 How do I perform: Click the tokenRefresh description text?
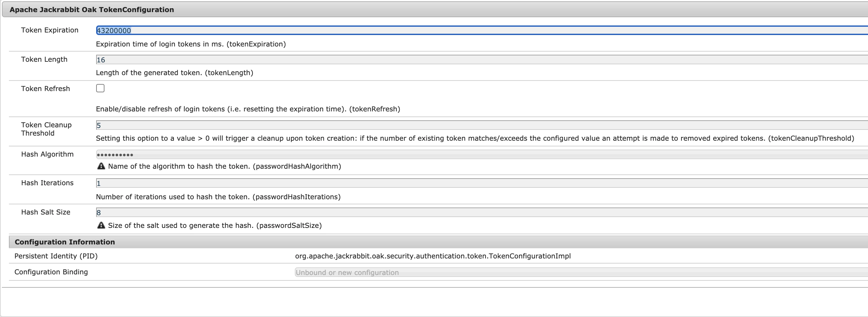pos(248,109)
